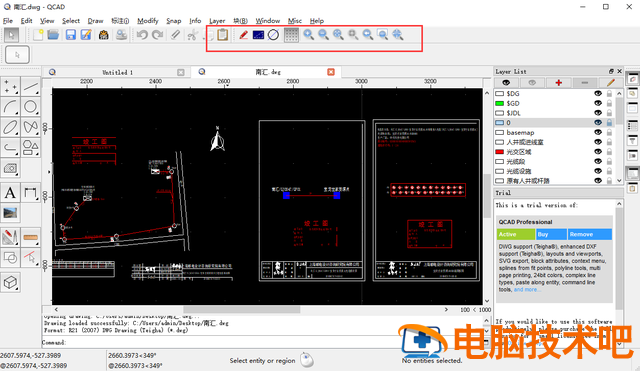Click the Undo arrow icon
640x371 pixels.
pos(142,35)
